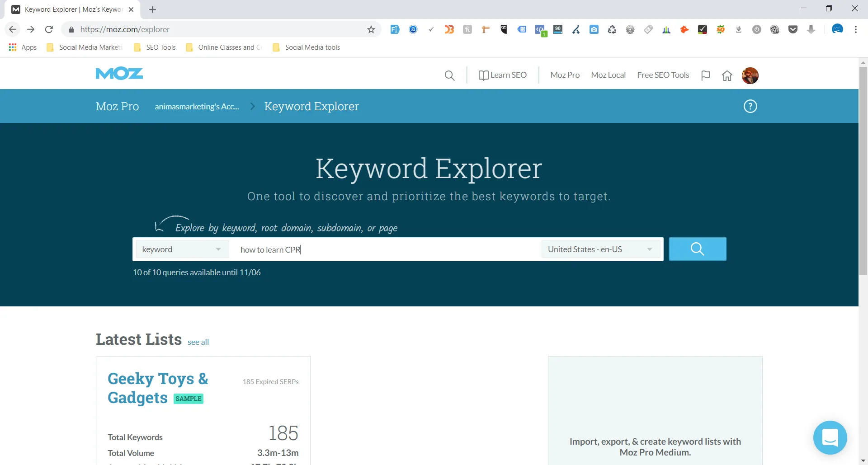The width and height of the screenshot is (868, 465).
Task: Open Chrome's three-dot menu
Action: [x=855, y=29]
